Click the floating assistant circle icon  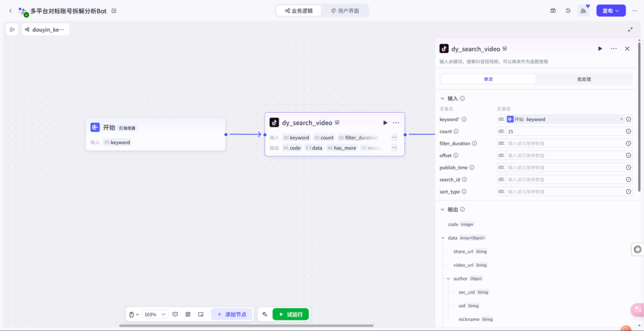[637, 249]
